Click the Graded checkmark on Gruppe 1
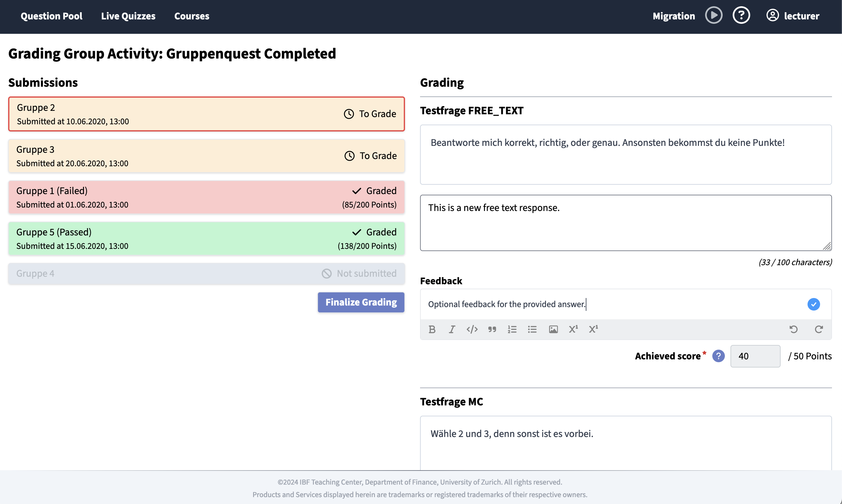 (x=356, y=191)
